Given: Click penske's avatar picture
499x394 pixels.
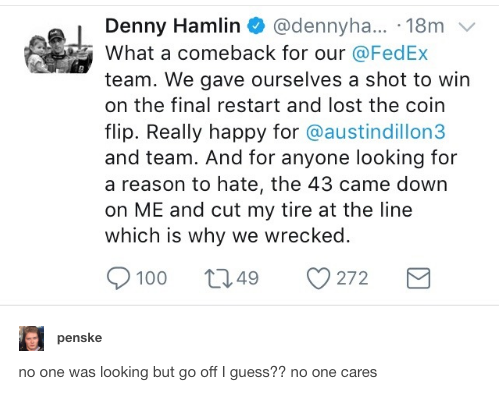Looking at the screenshot, I should [x=31, y=338].
